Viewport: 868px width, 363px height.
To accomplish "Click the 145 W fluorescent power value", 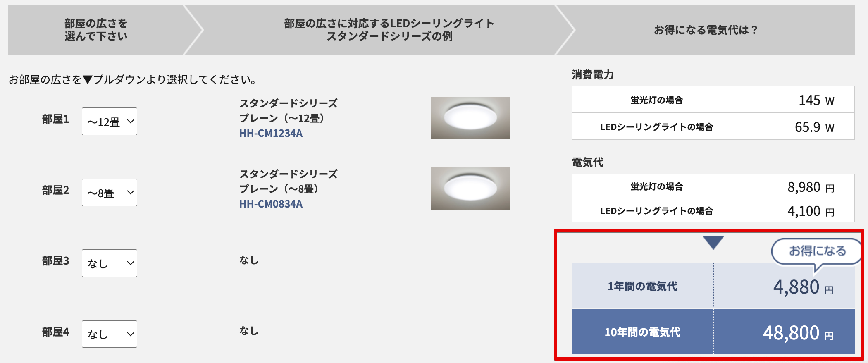I will tap(816, 100).
